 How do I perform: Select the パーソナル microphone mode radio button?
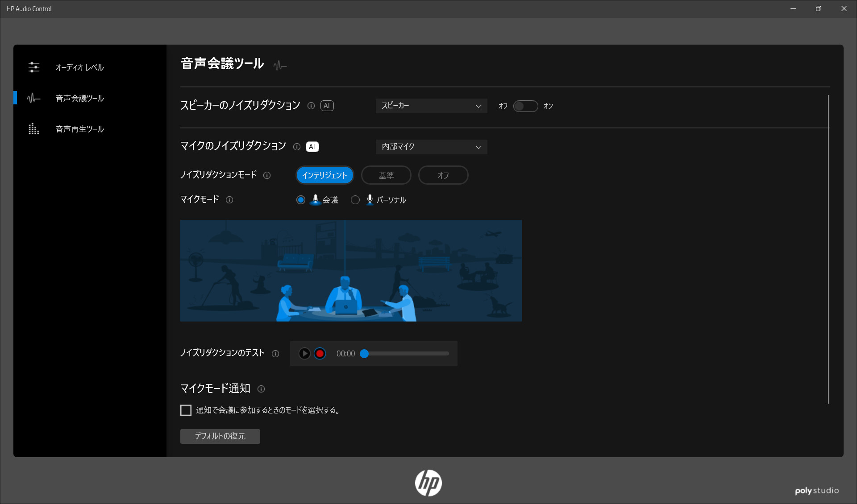pyautogui.click(x=355, y=200)
